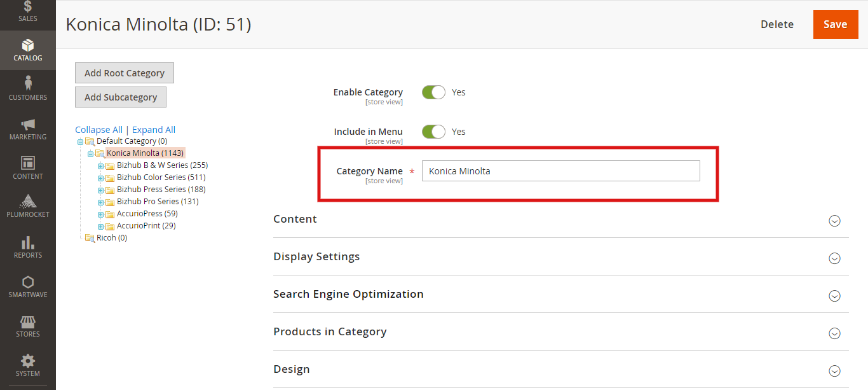Select AccurioPrint (29) category
This screenshot has height=390, width=868.
coord(147,226)
